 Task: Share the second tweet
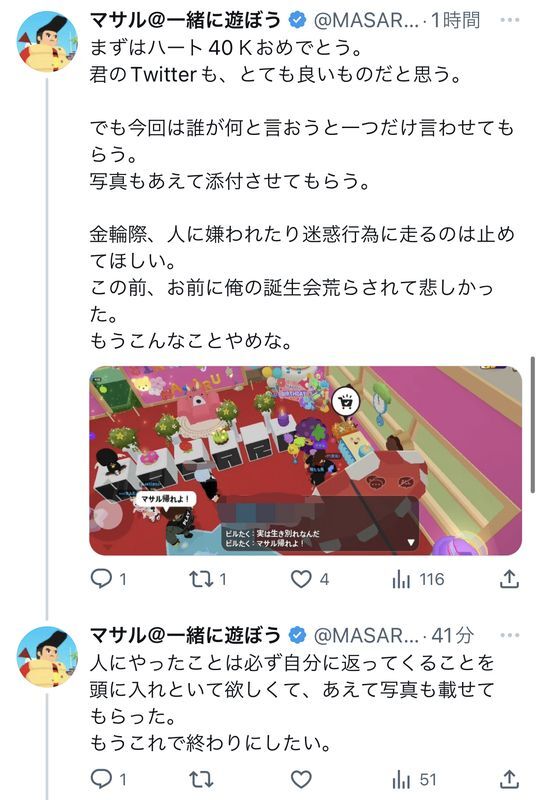[509, 779]
